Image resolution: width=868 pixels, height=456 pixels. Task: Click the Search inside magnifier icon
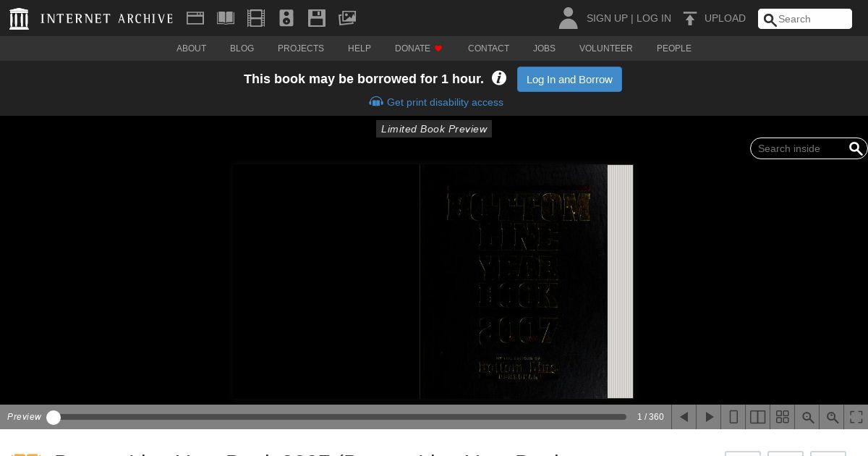pos(856,148)
